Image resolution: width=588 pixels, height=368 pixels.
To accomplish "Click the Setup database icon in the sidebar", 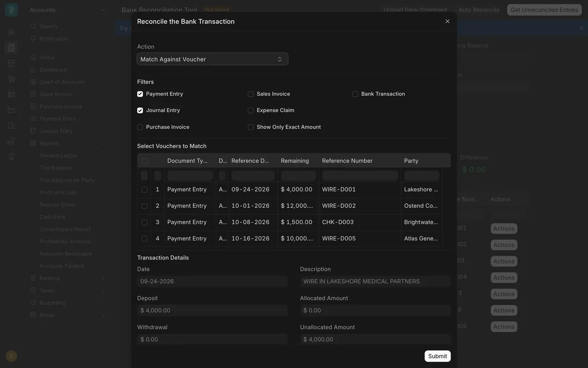I will pos(33,315).
